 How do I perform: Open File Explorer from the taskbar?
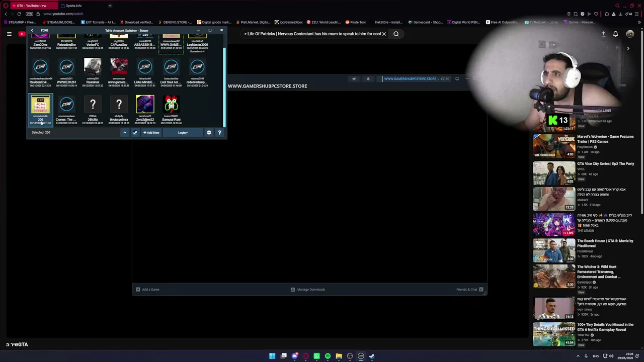click(x=339, y=356)
